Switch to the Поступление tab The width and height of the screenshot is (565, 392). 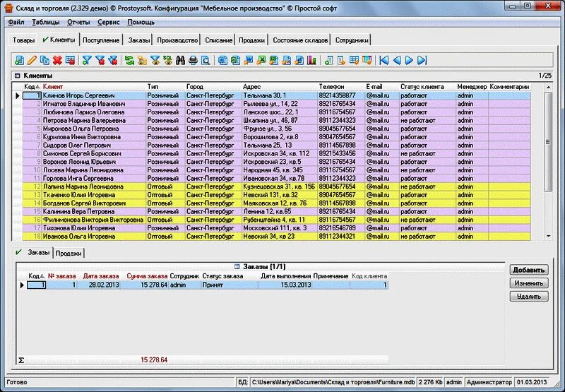click(101, 40)
